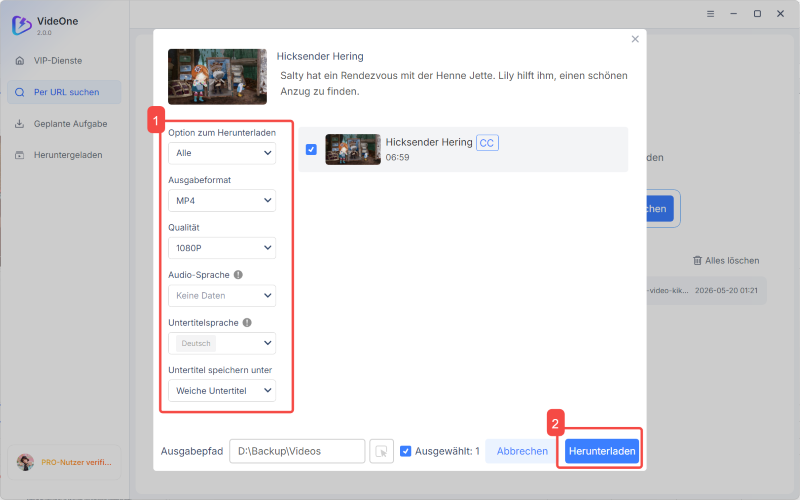Click the Hicksender Hering title in episode row
Screen dimensions: 800x500
point(429,142)
